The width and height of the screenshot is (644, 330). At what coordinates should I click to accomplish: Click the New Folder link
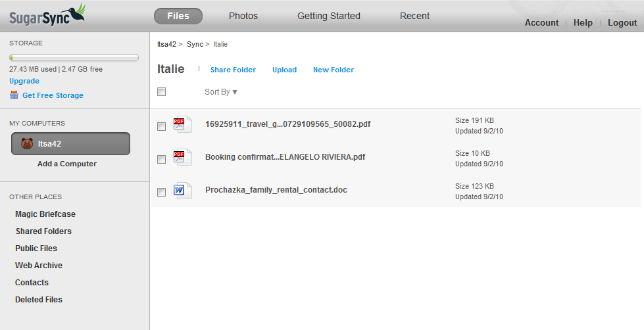[x=334, y=70]
